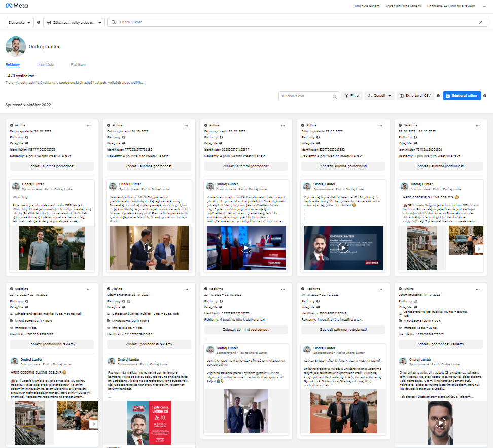Open the hamburger menu at top right

pos(484,6)
